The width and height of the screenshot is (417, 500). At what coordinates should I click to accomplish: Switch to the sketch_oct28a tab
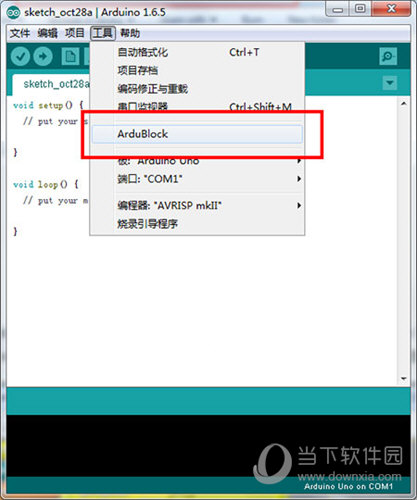(52, 84)
